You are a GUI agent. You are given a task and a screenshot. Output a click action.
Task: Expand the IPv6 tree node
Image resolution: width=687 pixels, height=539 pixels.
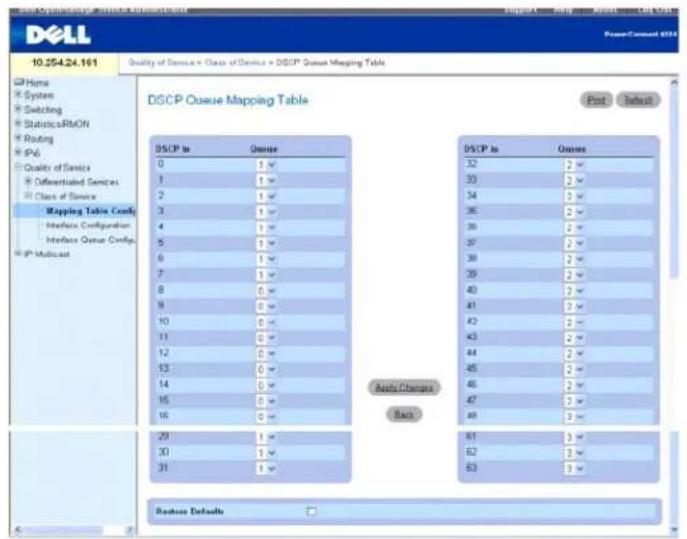click(18, 152)
